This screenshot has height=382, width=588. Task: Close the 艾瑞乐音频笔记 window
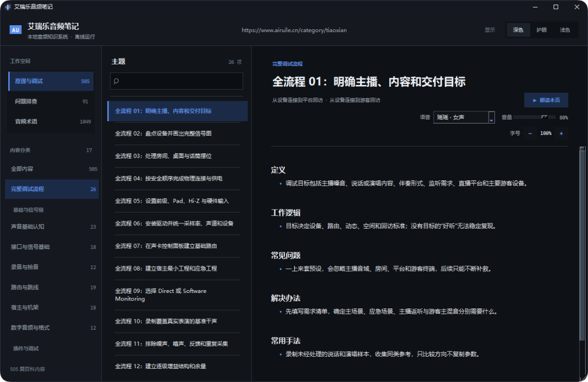[x=577, y=7]
